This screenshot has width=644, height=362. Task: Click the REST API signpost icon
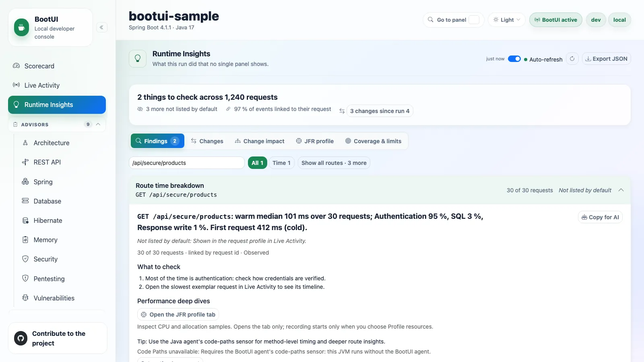pyautogui.click(x=25, y=162)
